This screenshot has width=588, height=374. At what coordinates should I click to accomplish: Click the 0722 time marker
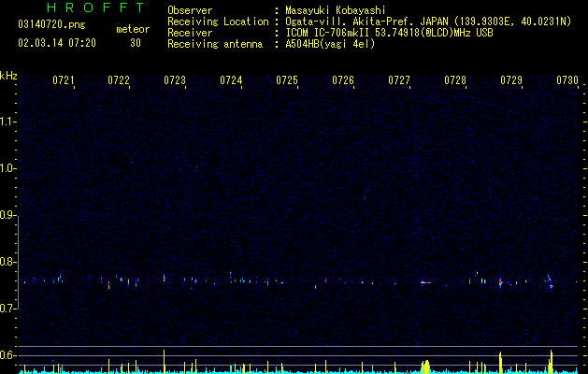point(119,80)
